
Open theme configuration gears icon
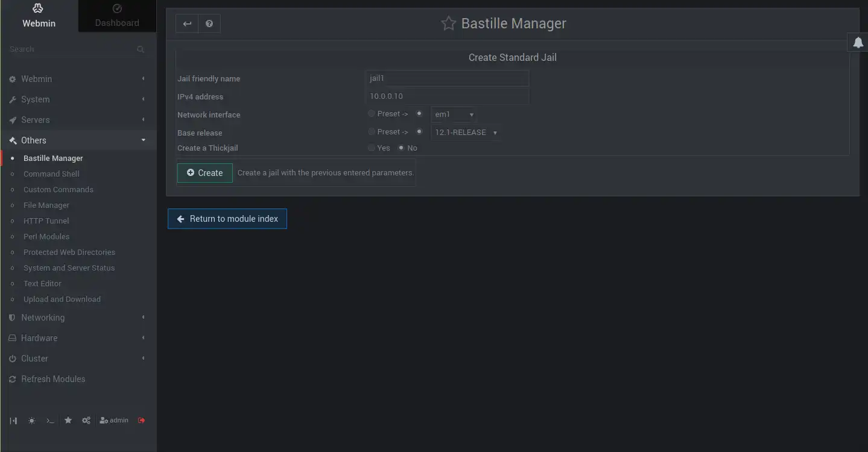(86, 421)
